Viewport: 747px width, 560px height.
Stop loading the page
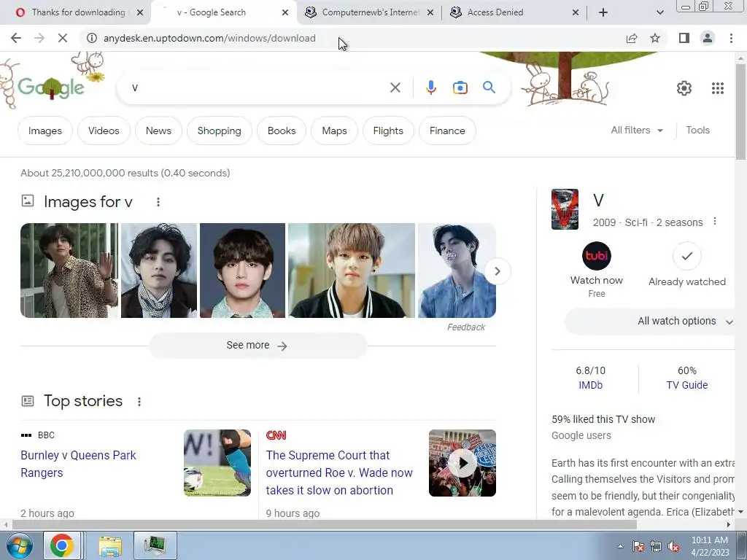click(x=63, y=38)
